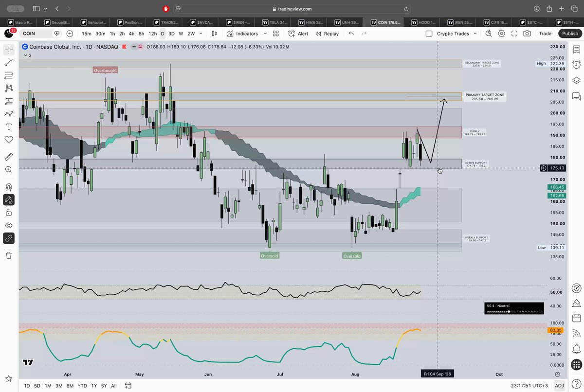Open the target radar sidebar icon
Viewport: 584px width, 392px height.
point(576,287)
